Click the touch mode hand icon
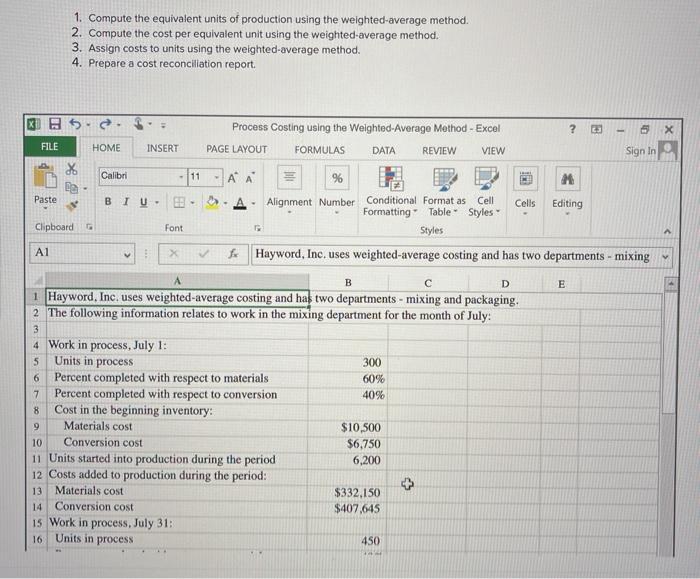This screenshot has height=579, width=700. click(x=139, y=123)
